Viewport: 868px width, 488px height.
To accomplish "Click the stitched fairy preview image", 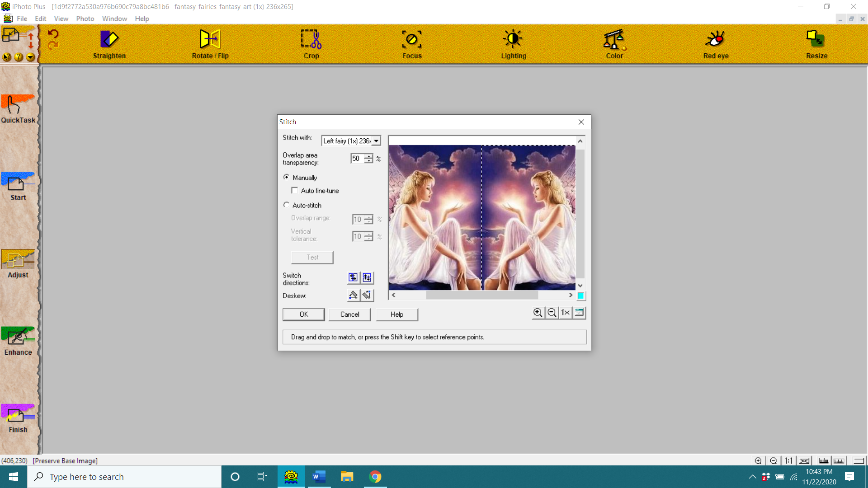I will [482, 217].
